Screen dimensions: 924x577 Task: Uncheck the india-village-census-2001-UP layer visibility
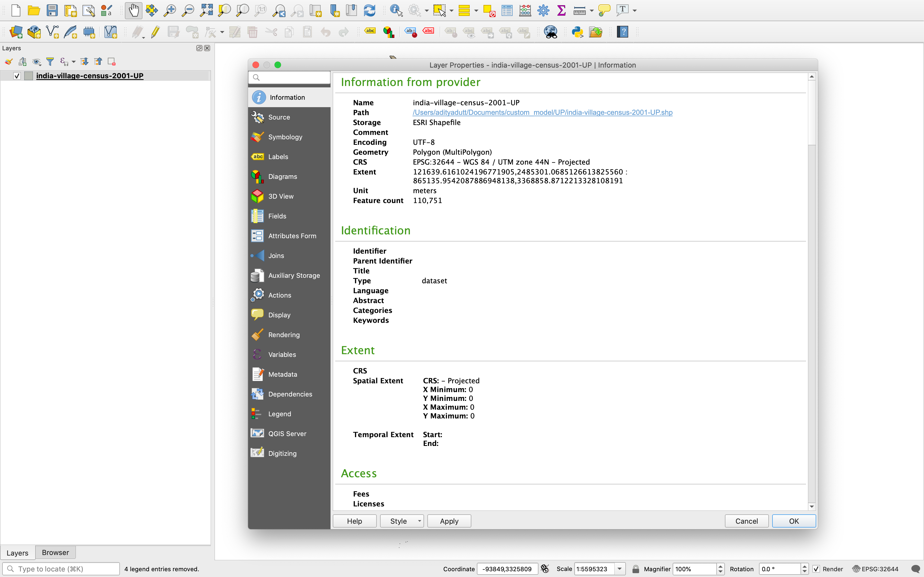tap(17, 76)
